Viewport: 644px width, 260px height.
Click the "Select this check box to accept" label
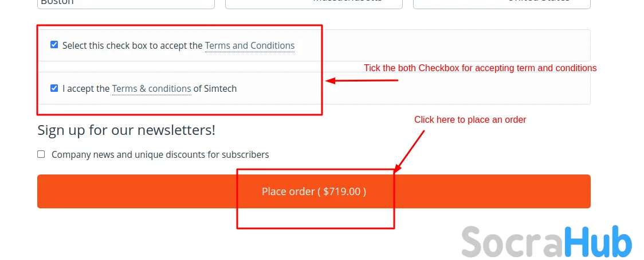click(132, 45)
